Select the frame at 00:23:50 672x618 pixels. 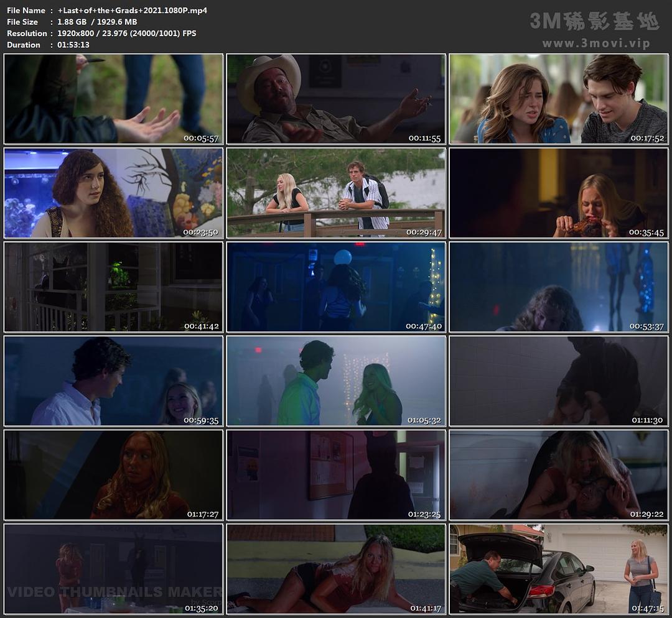pos(114,193)
